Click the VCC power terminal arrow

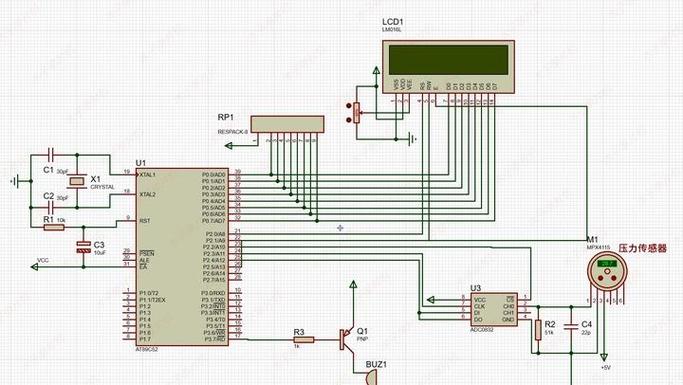coord(34,267)
